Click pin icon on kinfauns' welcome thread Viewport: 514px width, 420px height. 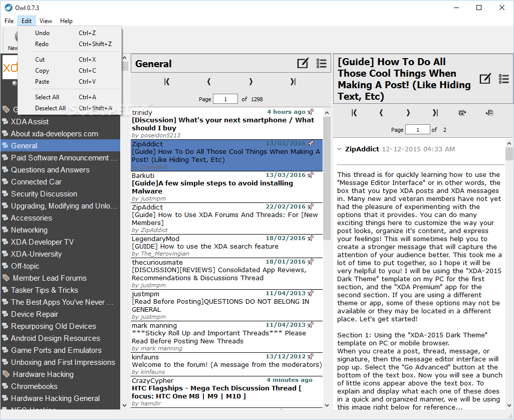[x=311, y=356]
